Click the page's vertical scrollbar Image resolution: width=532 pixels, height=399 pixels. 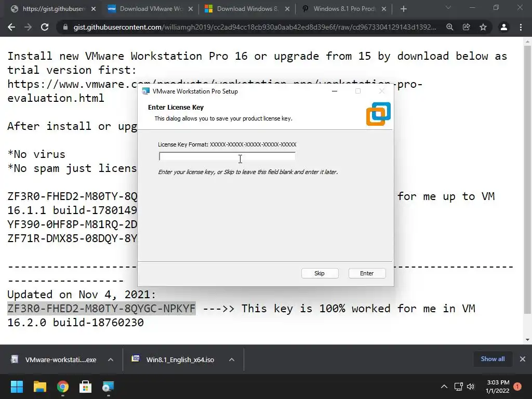coord(527,180)
